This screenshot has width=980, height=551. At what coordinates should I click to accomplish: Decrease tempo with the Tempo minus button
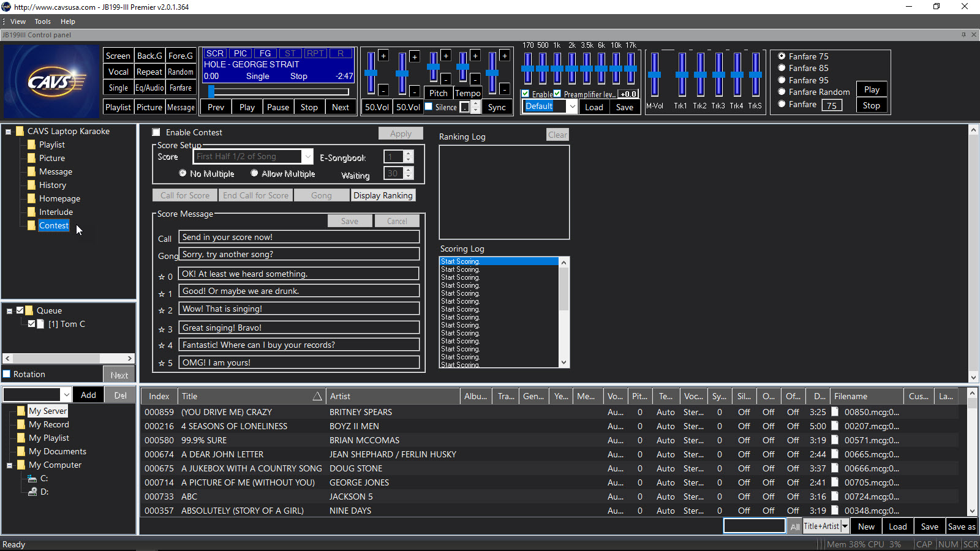coord(475,79)
